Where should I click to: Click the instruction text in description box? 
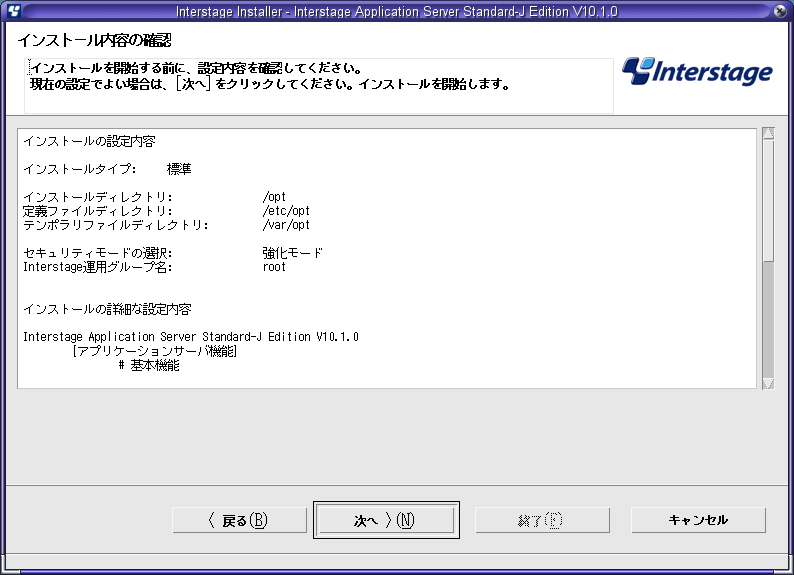coord(269,76)
